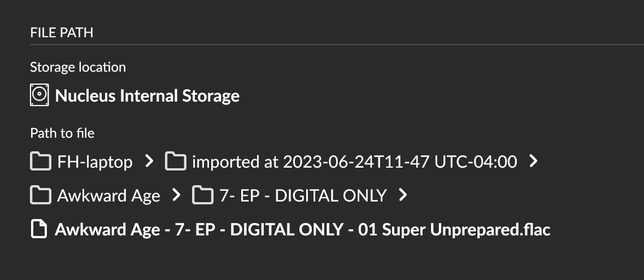Click the chevron after the imported-at folder

click(533, 162)
